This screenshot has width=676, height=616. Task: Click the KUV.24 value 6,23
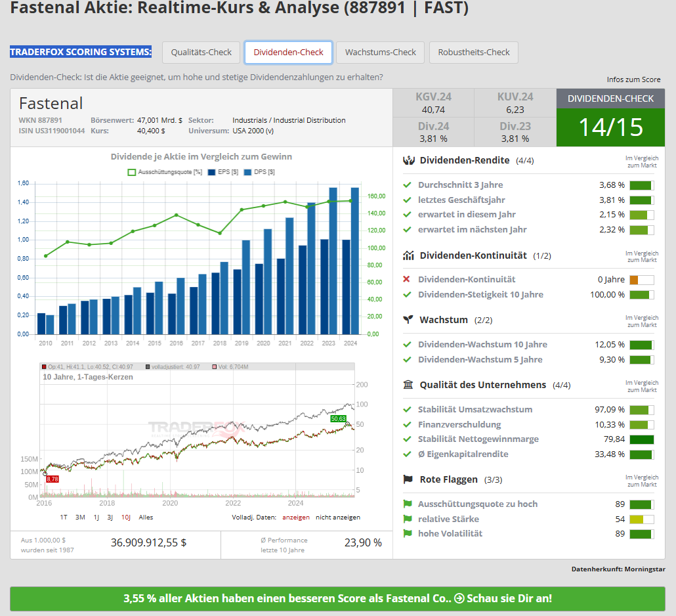[x=515, y=110]
